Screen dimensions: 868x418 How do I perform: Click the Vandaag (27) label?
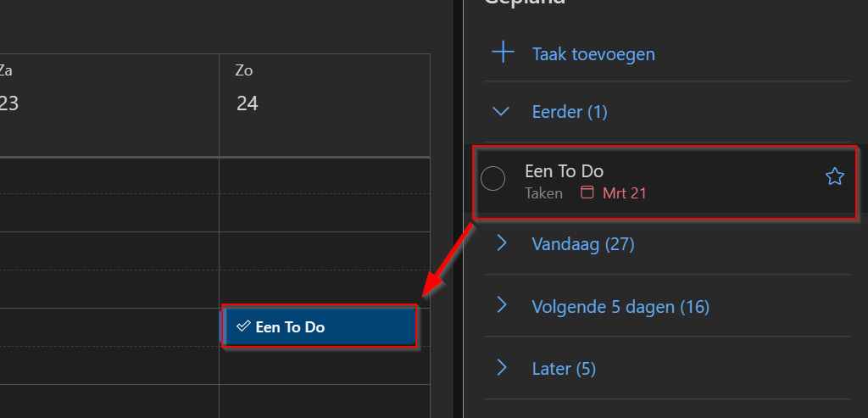coord(583,243)
